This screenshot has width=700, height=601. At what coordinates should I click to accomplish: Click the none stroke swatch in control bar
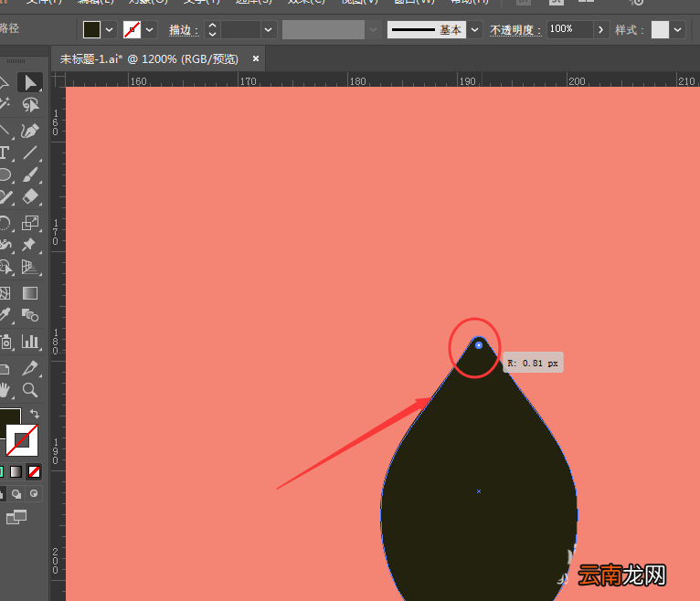(133, 30)
